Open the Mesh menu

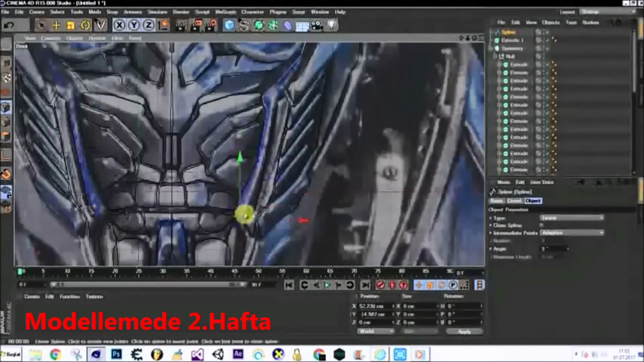(95, 12)
